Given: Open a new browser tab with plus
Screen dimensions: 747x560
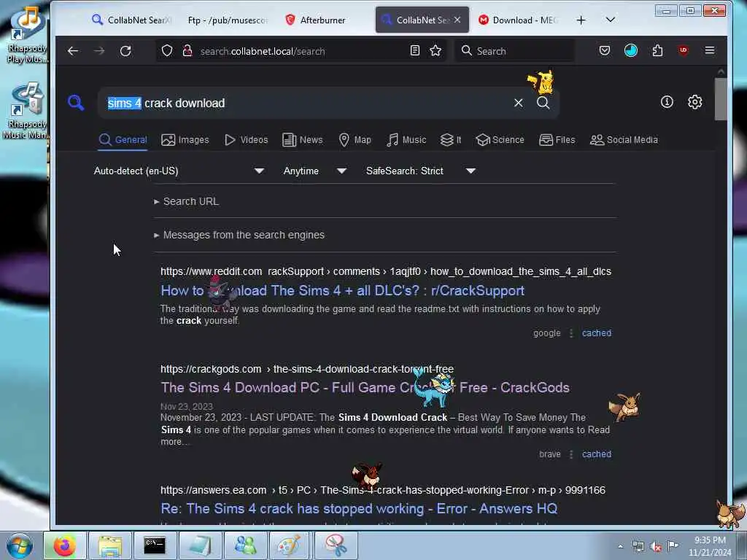Looking at the screenshot, I should [581, 20].
